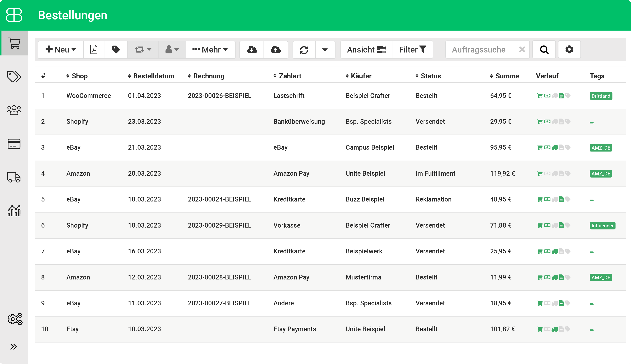This screenshot has width=631, height=364.
Task: Click the truck shipping icon in row 3
Action: click(555, 148)
